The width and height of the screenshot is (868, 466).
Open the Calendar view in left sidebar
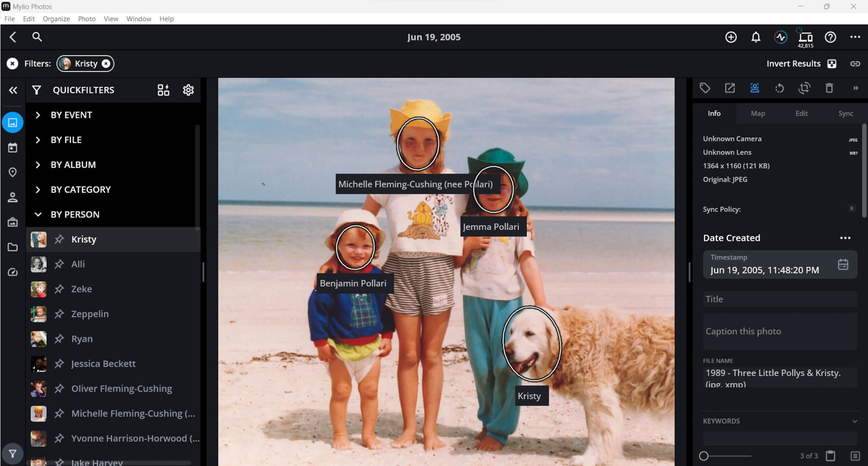pos(13,148)
